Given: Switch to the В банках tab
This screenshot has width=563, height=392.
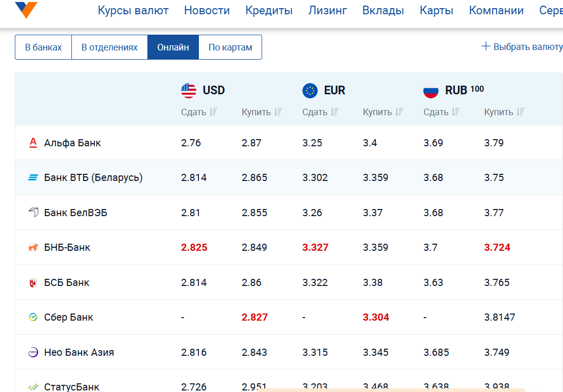Looking at the screenshot, I should coord(43,47).
